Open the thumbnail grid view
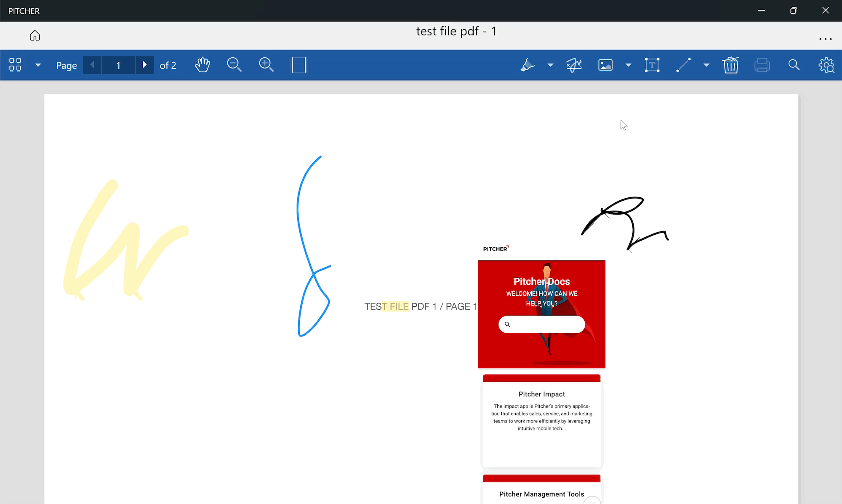The width and height of the screenshot is (842, 504). (15, 65)
